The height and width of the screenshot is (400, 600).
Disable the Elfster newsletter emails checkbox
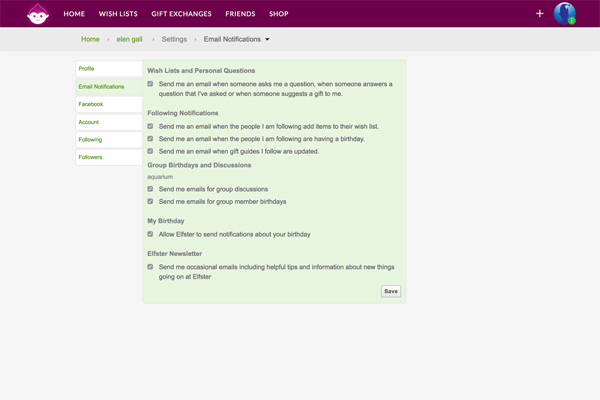click(151, 267)
